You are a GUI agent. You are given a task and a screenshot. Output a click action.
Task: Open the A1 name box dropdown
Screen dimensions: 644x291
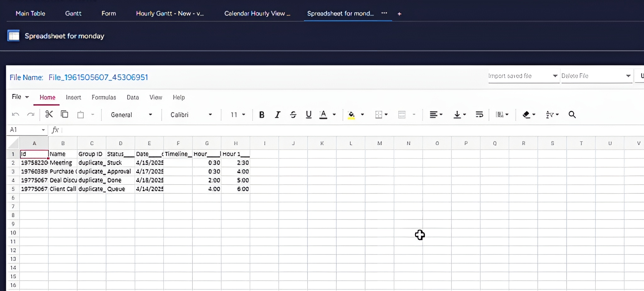(x=43, y=130)
